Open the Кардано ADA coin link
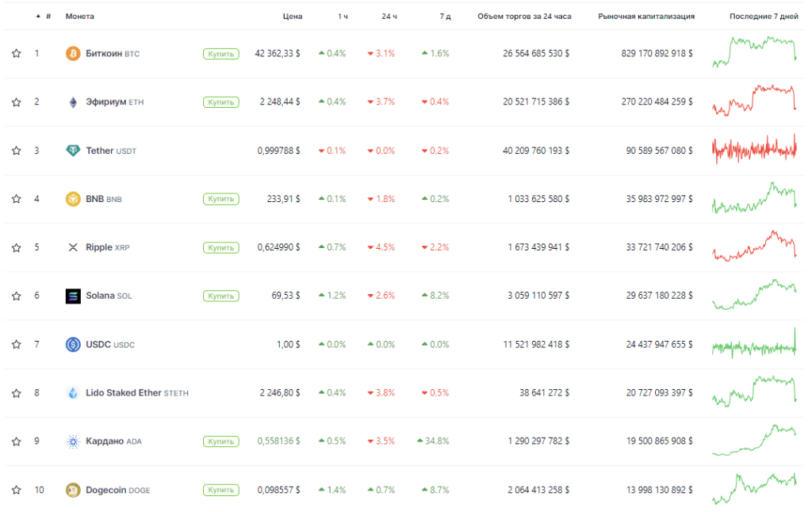This screenshot has width=812, height=512. point(113,441)
